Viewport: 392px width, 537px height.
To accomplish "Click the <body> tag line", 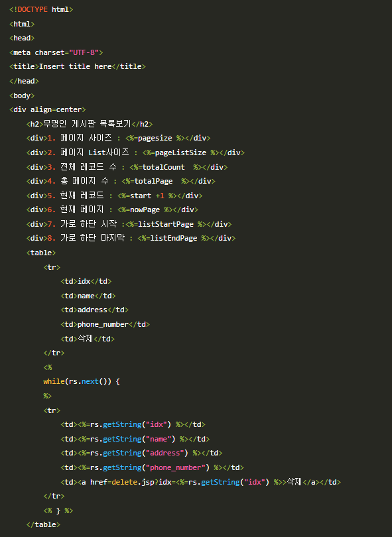I will point(22,95).
